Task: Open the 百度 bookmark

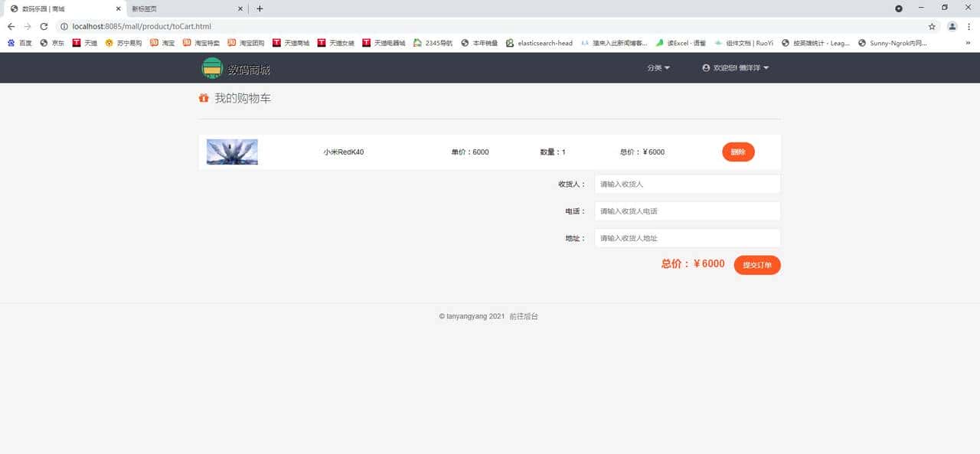Action: point(18,43)
